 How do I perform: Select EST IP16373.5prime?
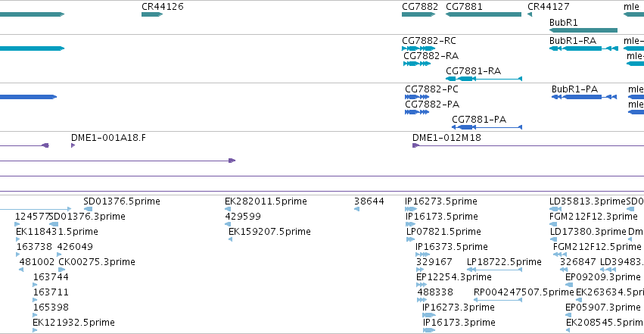(422, 254)
